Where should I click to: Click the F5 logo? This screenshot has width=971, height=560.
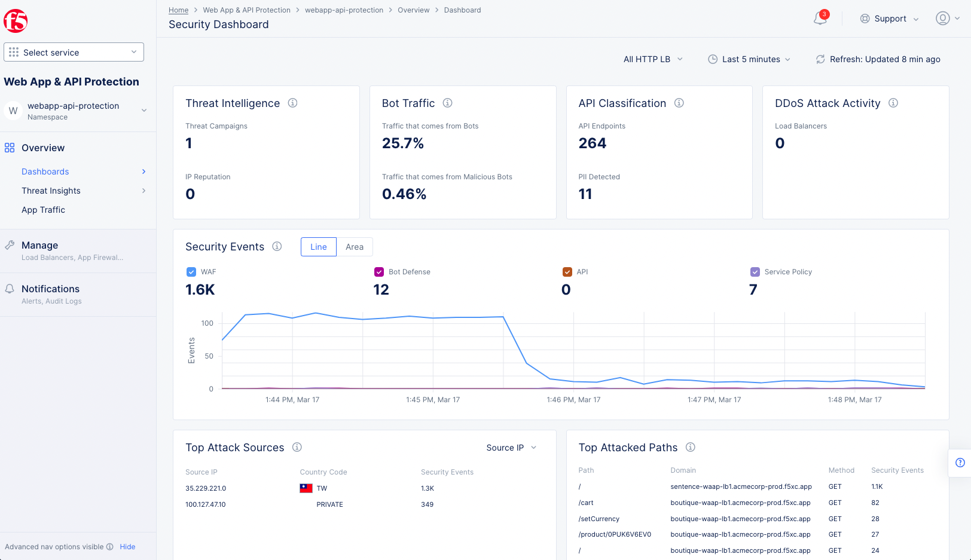click(16, 20)
